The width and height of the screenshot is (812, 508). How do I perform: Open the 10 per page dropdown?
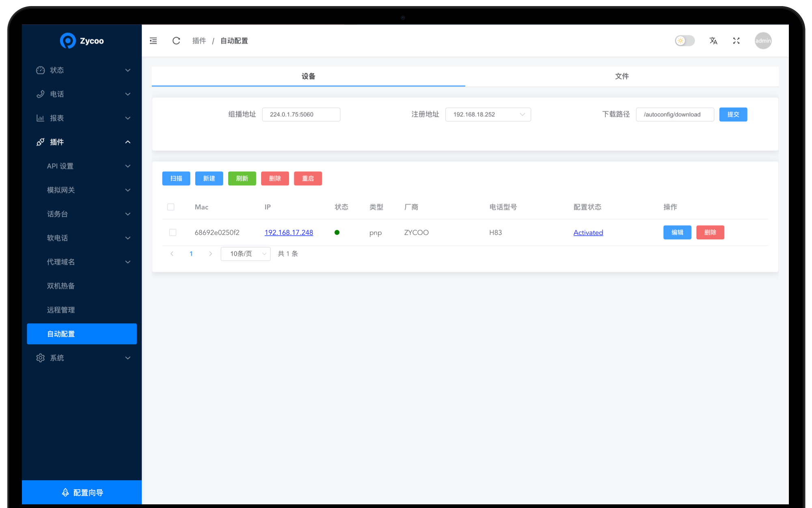point(245,254)
